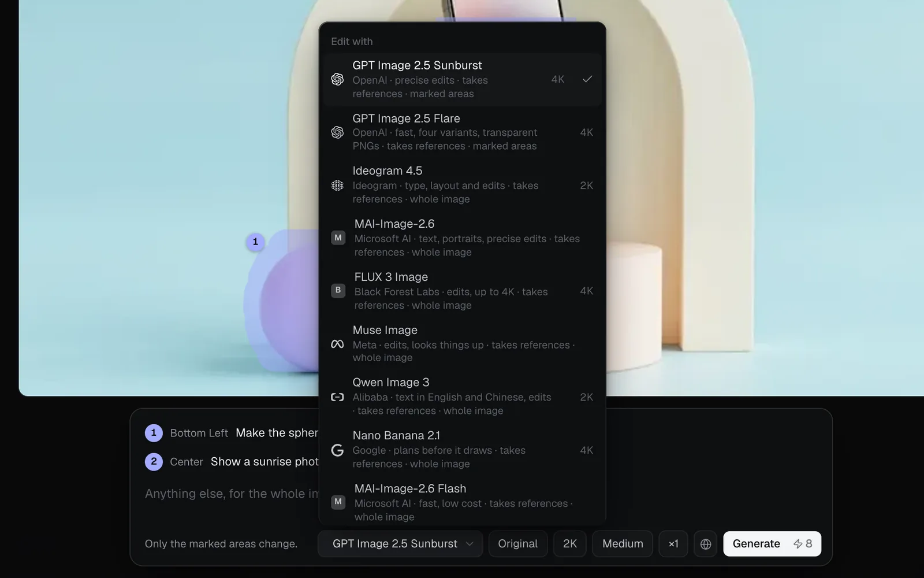Click the OpenAI logo beside GPT Image 2.5 Flare
This screenshot has width=924, height=578.
[337, 132]
